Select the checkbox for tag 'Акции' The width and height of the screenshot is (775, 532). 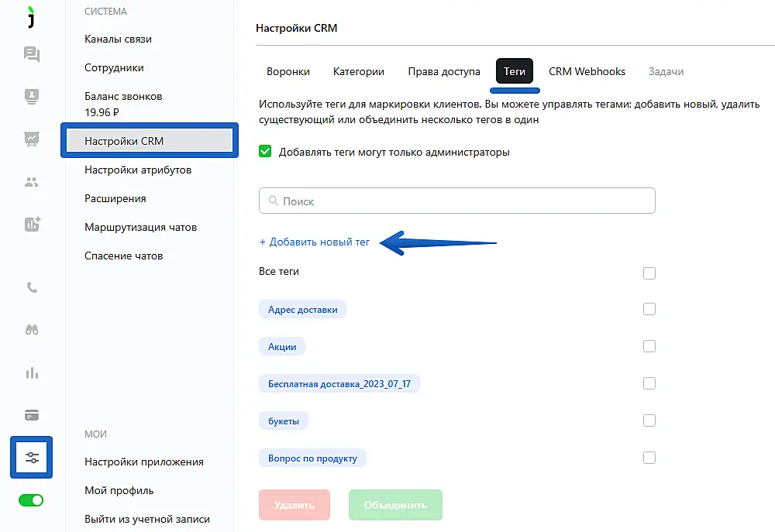pos(649,346)
